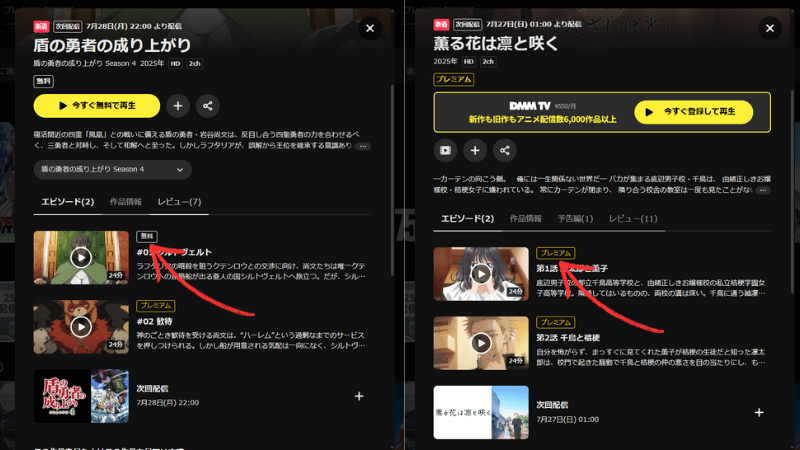The image size is (800, 450).
Task: Click the left panel vertical scrollbar
Action: point(392,180)
